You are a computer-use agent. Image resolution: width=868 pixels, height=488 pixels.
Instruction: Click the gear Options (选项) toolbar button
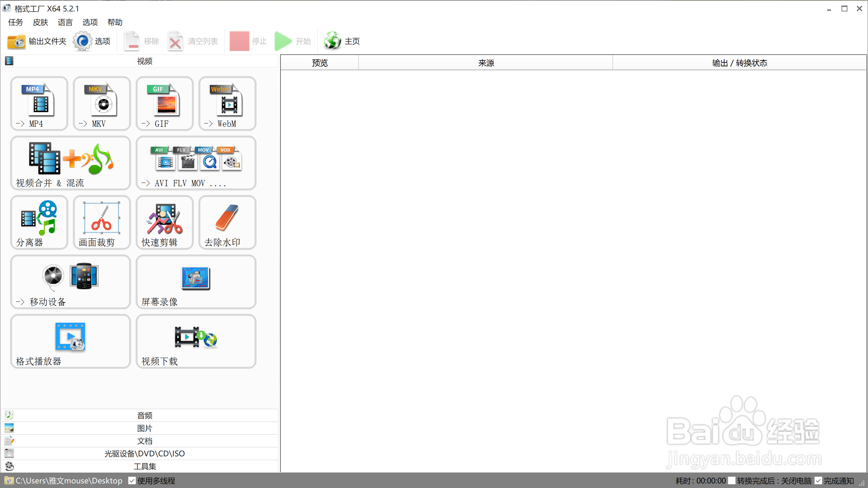92,41
